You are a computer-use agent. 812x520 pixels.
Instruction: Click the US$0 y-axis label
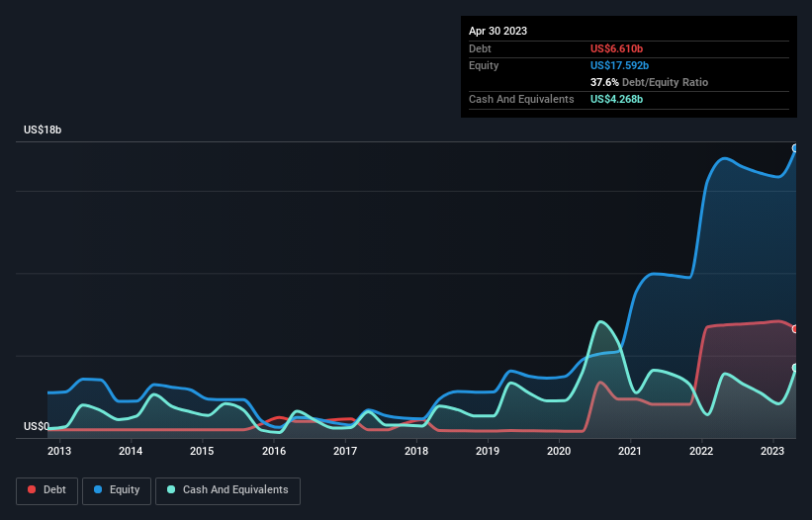coord(37,426)
